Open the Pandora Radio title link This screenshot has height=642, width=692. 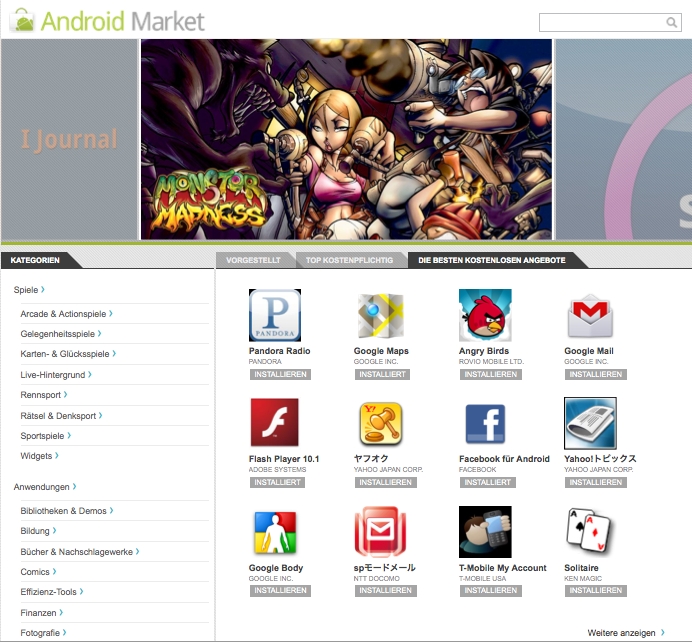tap(279, 351)
